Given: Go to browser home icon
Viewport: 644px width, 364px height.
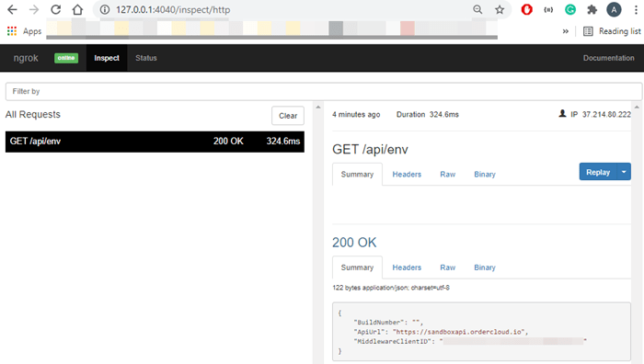Looking at the screenshot, I should coord(77,9).
